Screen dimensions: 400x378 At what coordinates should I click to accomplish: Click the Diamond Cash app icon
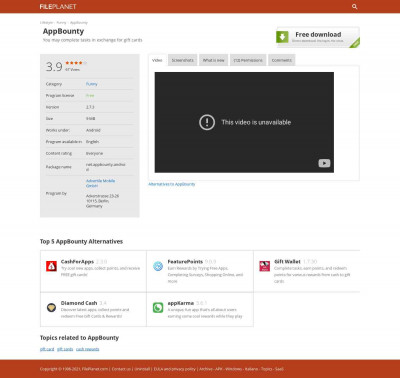51,307
